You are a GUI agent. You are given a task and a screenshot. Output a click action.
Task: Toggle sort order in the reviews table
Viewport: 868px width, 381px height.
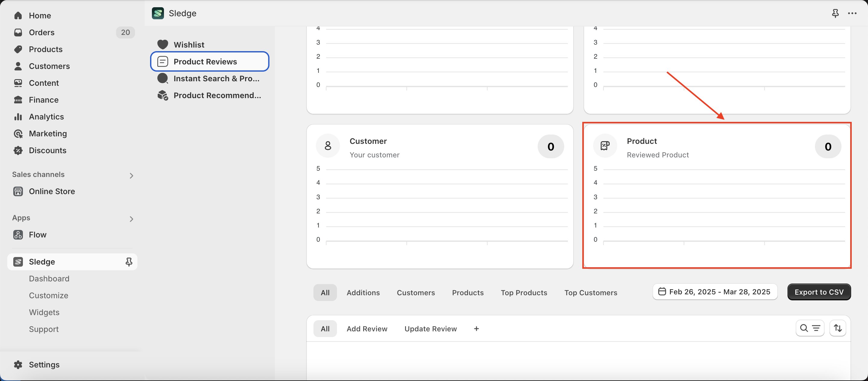click(838, 328)
